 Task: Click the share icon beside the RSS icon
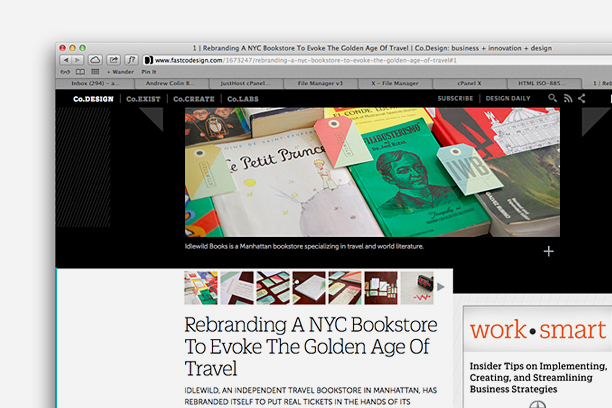tap(583, 98)
